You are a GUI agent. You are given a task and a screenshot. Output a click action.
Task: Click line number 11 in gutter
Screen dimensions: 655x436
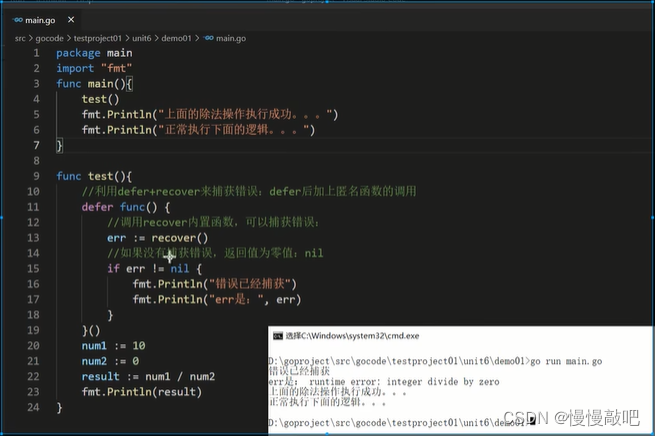pyautogui.click(x=33, y=207)
